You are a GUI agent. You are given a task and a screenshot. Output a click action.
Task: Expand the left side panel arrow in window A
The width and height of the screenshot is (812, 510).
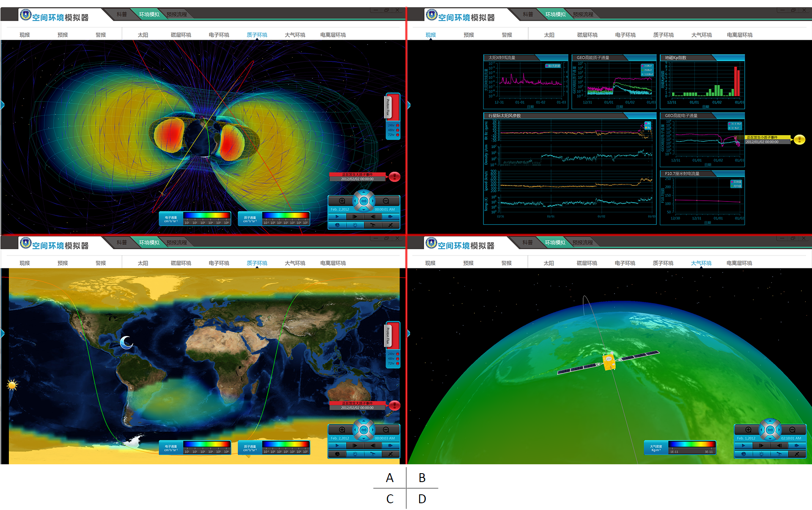(3, 105)
